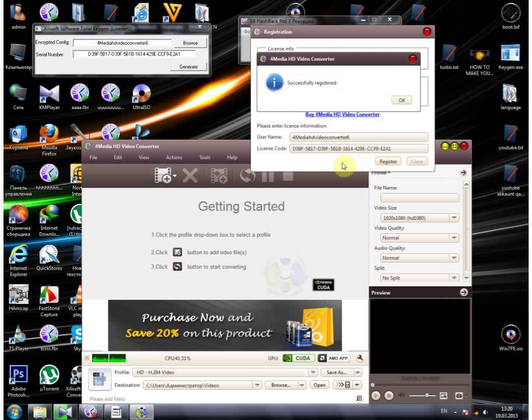
Task: Open the File menu
Action: 93,157
